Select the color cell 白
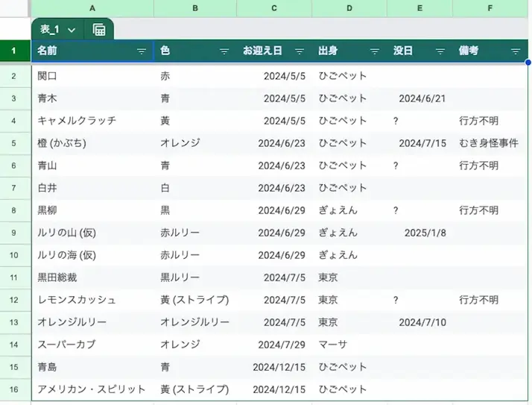Viewport: 532px width, 405px height. click(x=195, y=188)
